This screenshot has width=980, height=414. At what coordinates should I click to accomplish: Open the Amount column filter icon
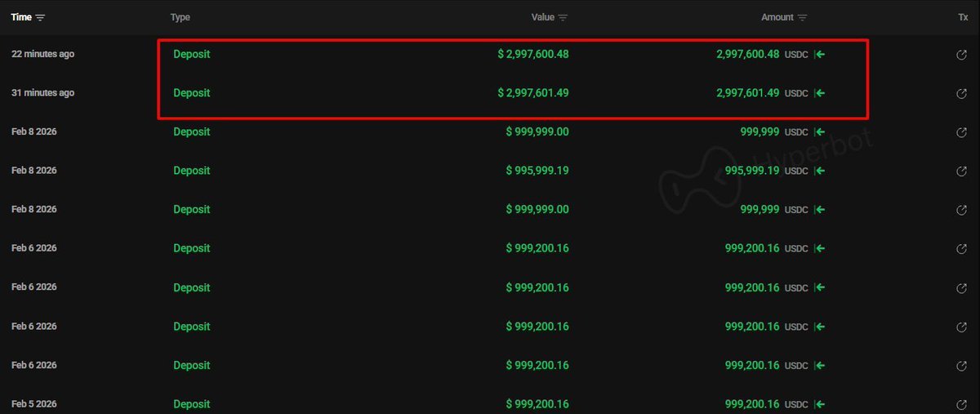tap(802, 17)
